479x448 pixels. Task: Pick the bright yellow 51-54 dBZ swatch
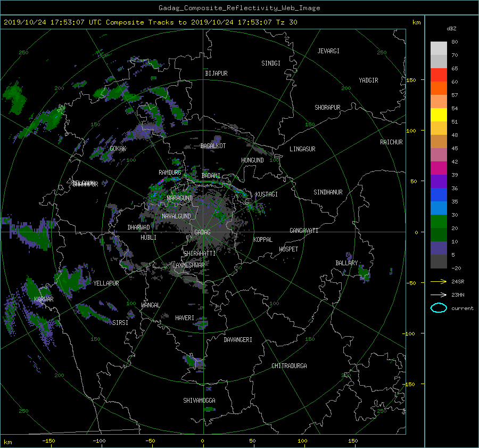[x=439, y=115]
